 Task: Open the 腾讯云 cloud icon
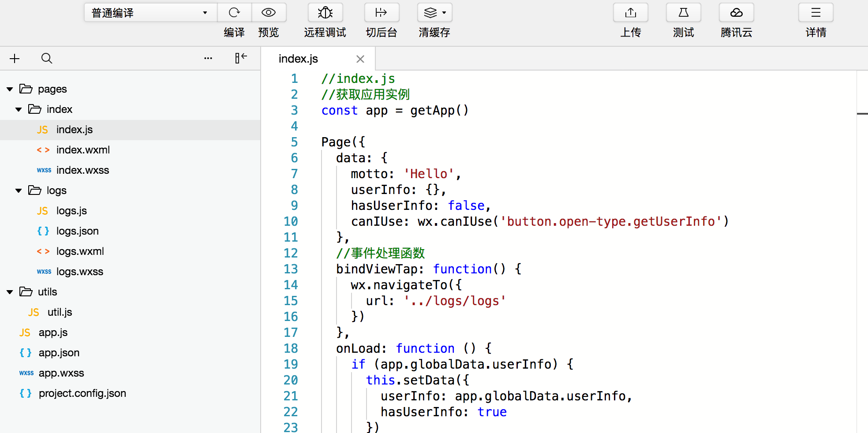pyautogui.click(x=737, y=13)
